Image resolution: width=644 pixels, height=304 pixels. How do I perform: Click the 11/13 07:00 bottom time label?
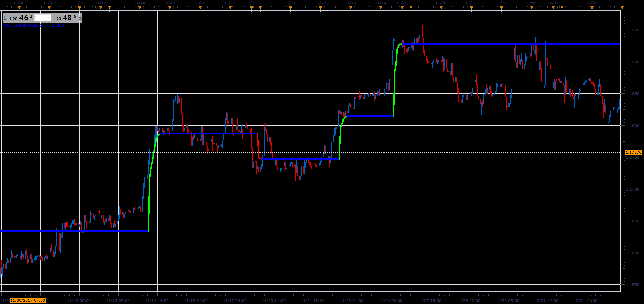(118, 301)
